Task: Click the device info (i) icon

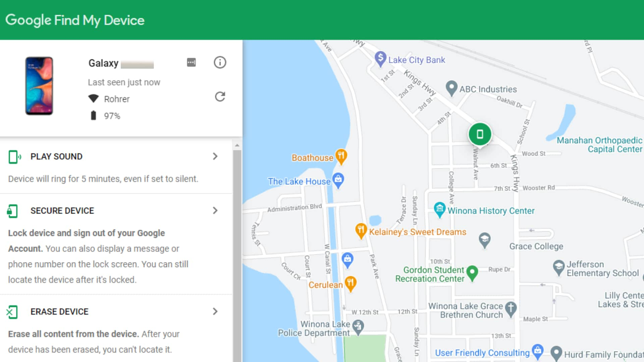Action: 220,62
